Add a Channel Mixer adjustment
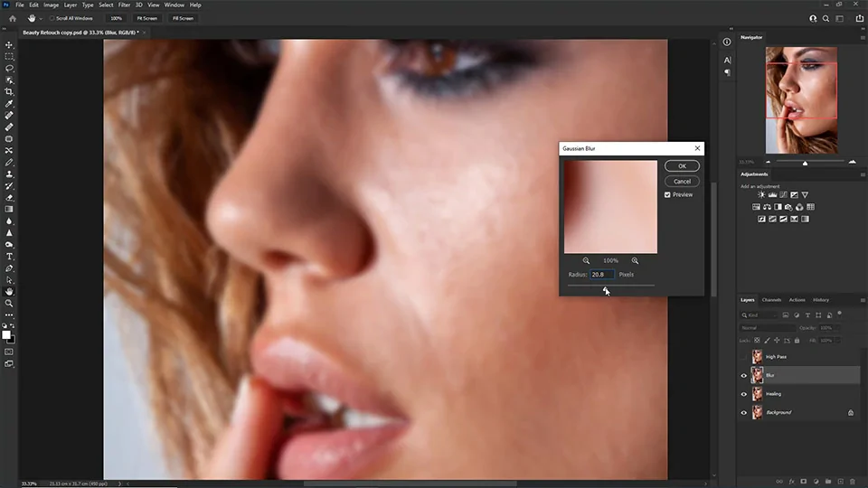Image resolution: width=868 pixels, height=488 pixels. tap(799, 207)
